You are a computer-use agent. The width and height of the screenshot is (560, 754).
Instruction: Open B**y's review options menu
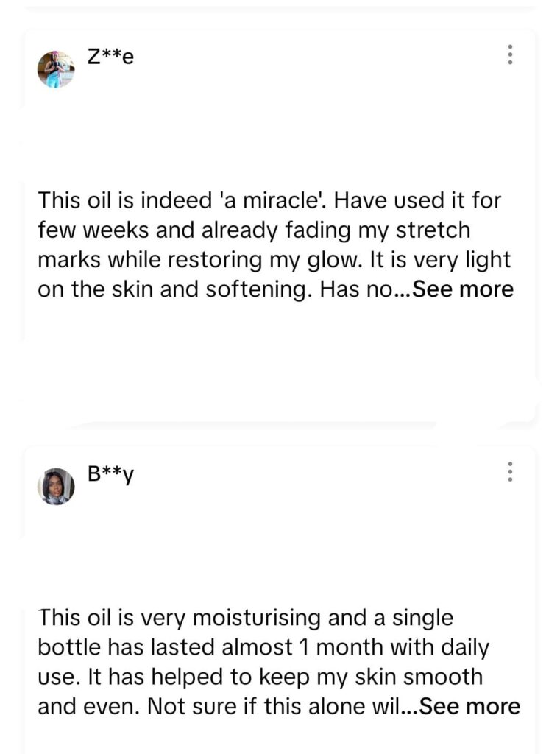point(509,472)
